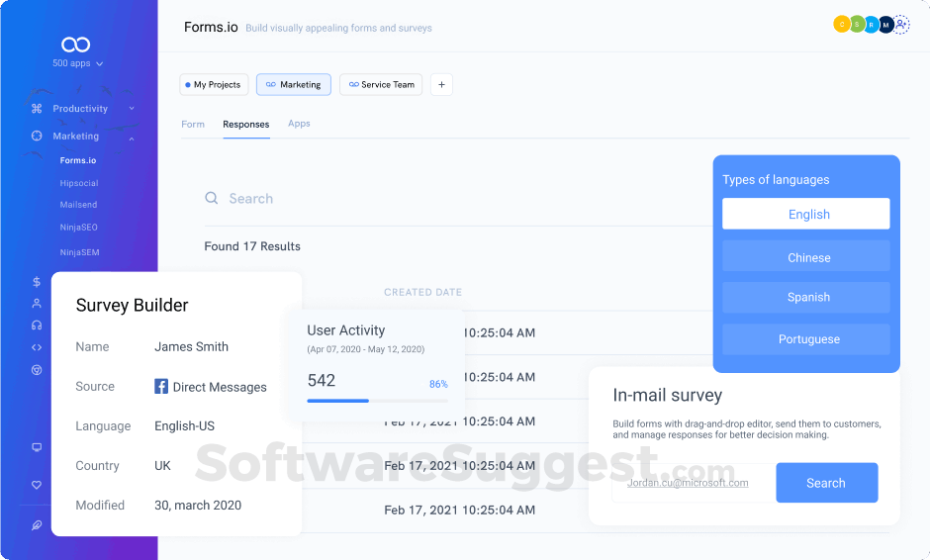This screenshot has height=560, width=930.
Task: Select English language option
Action: (x=806, y=214)
